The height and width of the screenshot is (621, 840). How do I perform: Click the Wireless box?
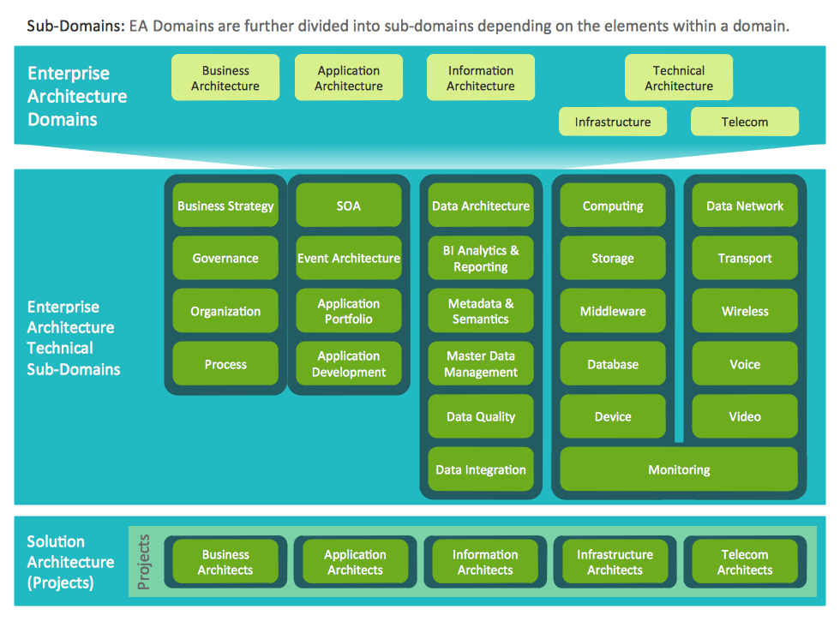pyautogui.click(x=745, y=311)
